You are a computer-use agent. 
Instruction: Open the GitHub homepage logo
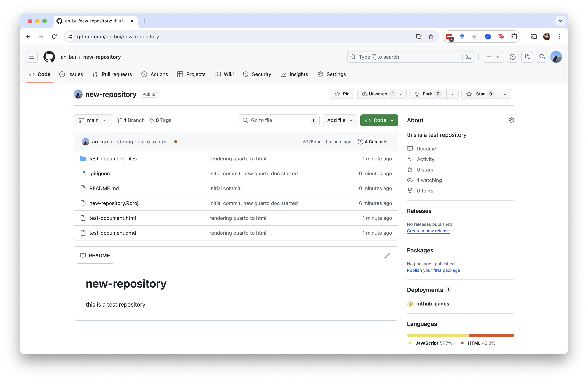[49, 57]
